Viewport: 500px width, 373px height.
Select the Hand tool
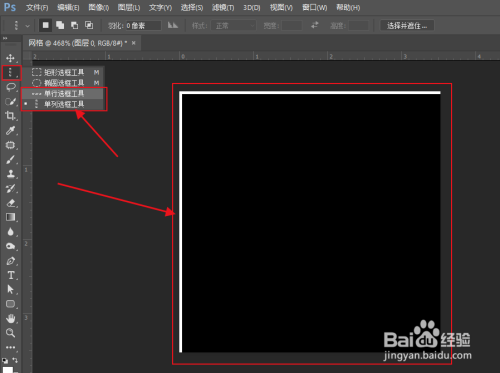tap(10, 318)
